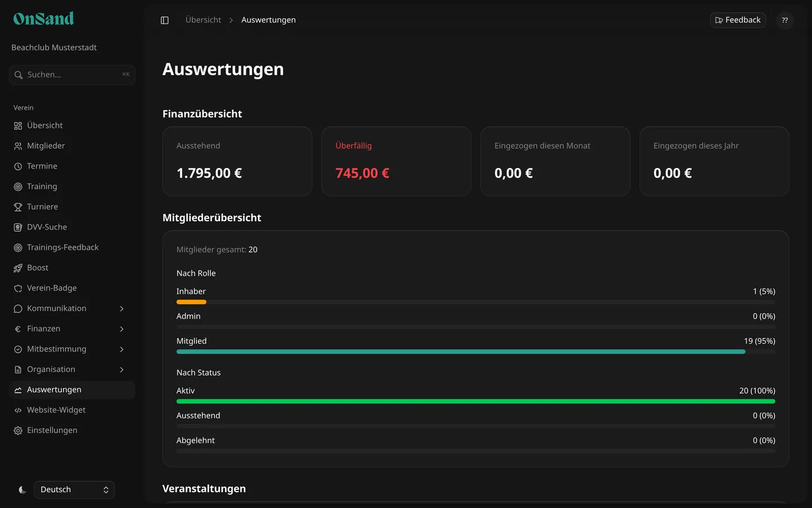Click the Website-Widget code icon

(18, 410)
